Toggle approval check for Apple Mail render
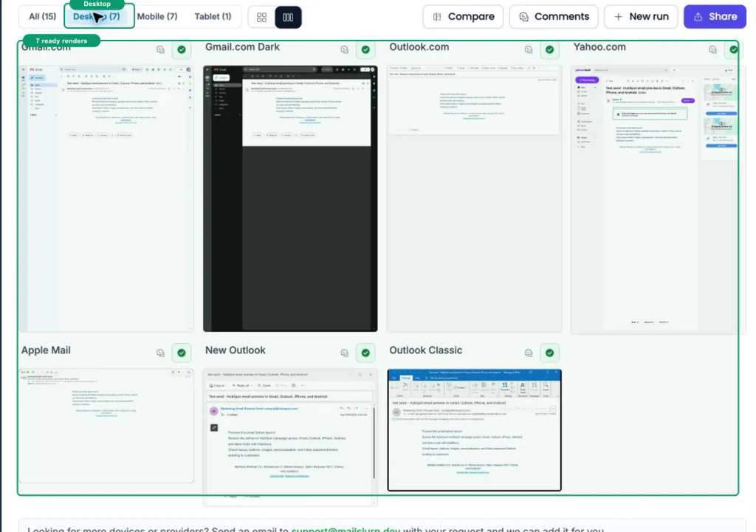 [182, 353]
